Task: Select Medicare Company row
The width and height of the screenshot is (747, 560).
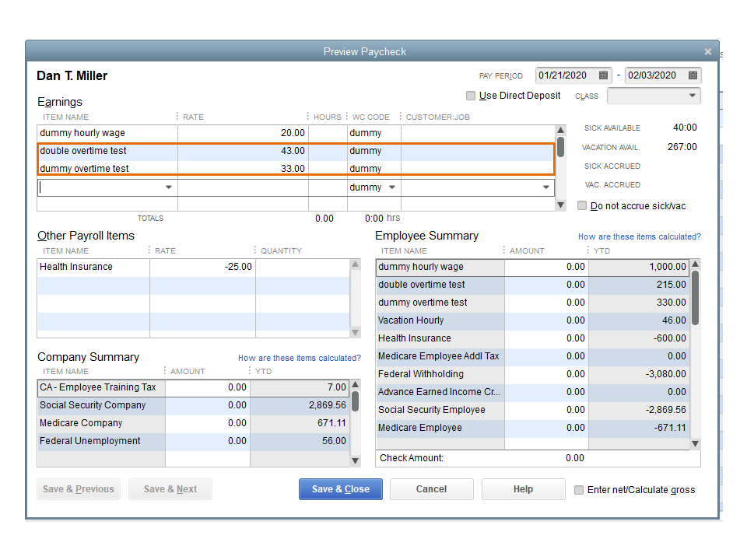Action: pyautogui.click(x=193, y=423)
